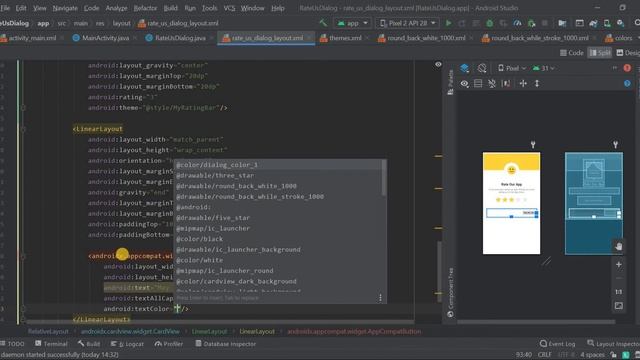Switch the editor to Code view mode
This screenshot has height=360, width=640.
tap(571, 53)
